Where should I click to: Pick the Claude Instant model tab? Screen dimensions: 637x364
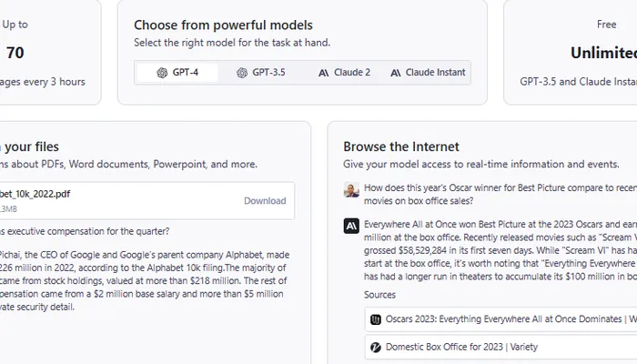pos(428,73)
